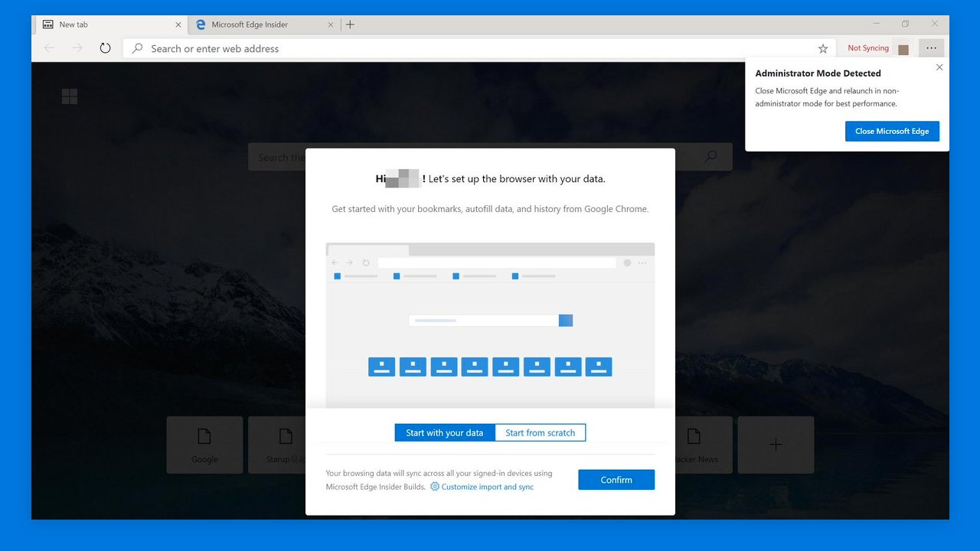Open Settings and more ellipsis menu

click(931, 48)
